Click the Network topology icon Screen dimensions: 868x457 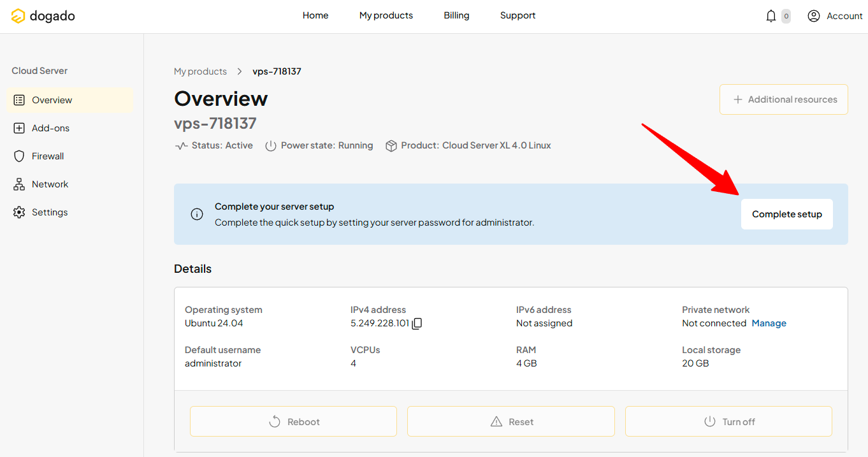[x=19, y=184]
